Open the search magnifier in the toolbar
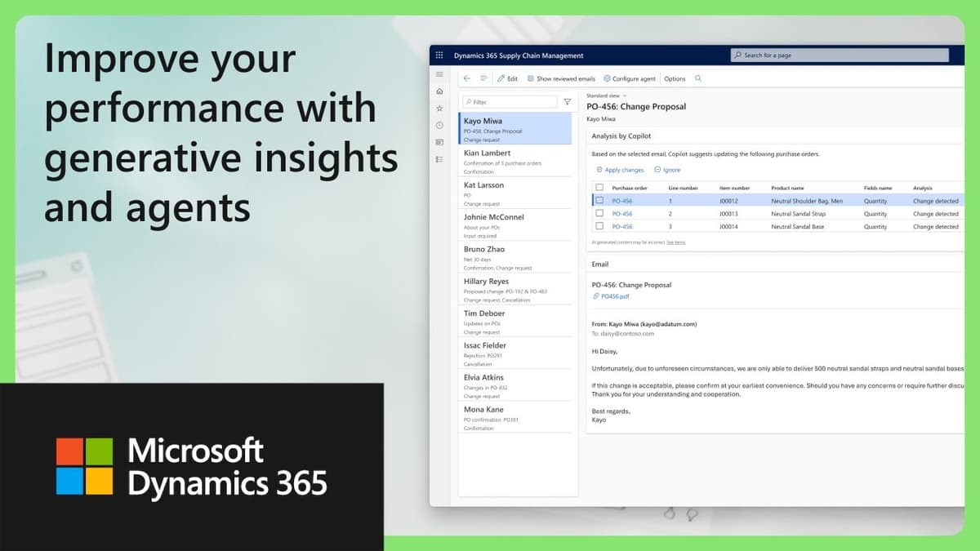 pyautogui.click(x=697, y=78)
